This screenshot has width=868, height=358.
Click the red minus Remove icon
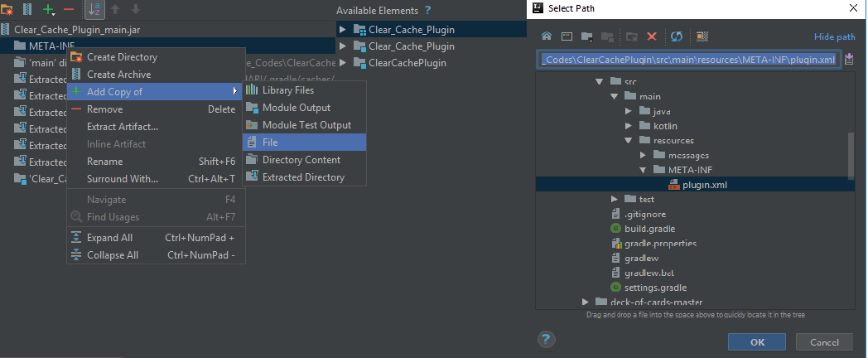[69, 9]
